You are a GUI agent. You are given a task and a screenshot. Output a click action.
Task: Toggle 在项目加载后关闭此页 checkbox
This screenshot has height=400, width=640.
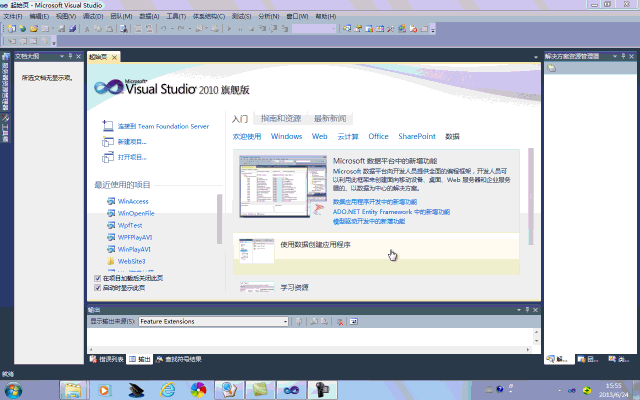98,278
